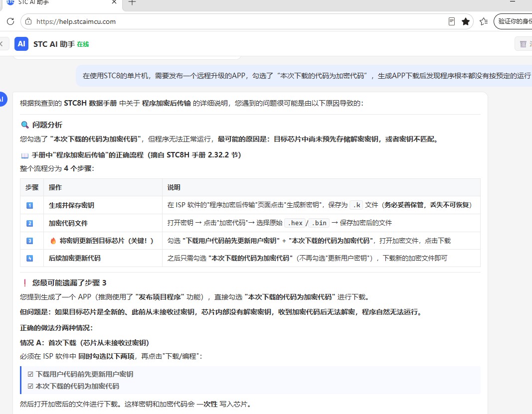Click the 步骤 column header
This screenshot has width=532, height=414.
[x=32, y=187]
